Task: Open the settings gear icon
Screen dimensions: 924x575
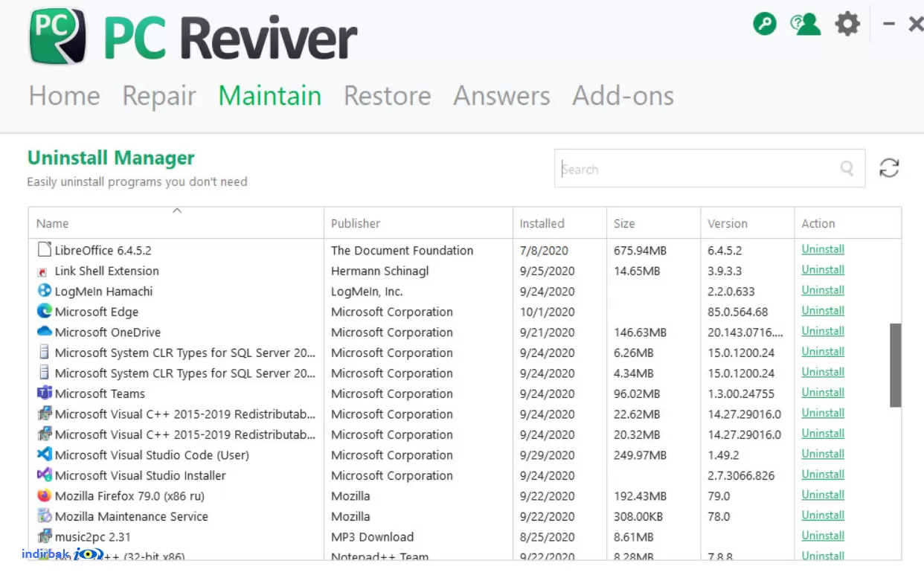Action: tap(847, 25)
